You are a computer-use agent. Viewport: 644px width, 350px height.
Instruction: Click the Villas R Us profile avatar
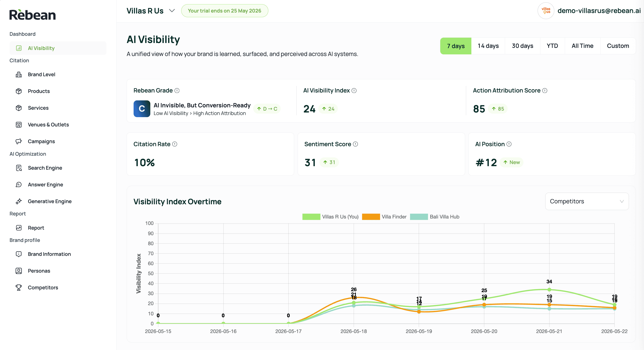[546, 11]
